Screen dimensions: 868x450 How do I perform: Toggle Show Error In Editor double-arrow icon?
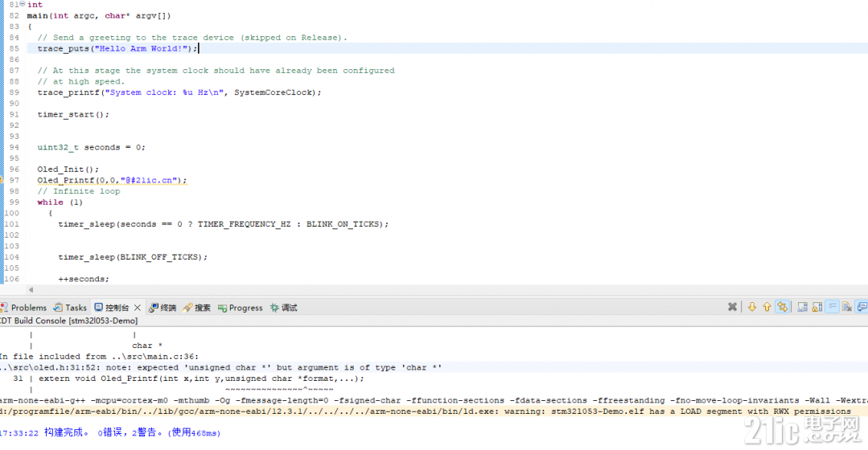click(782, 307)
